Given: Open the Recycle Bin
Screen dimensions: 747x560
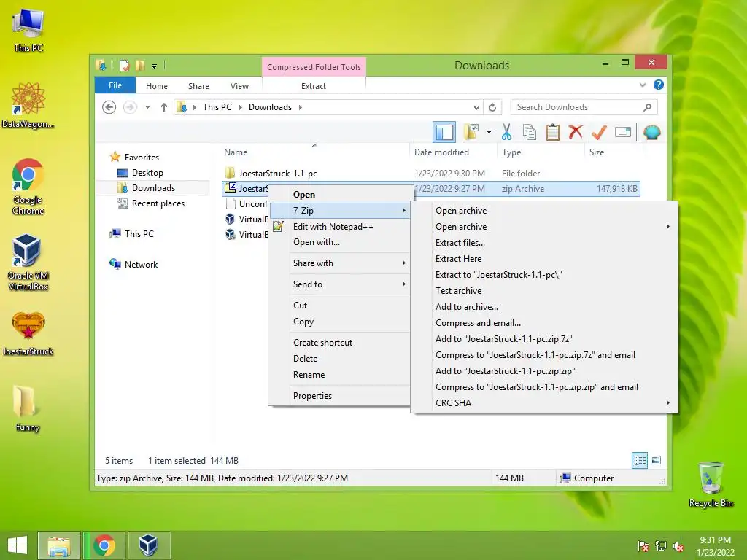Looking at the screenshot, I should coord(711,484).
